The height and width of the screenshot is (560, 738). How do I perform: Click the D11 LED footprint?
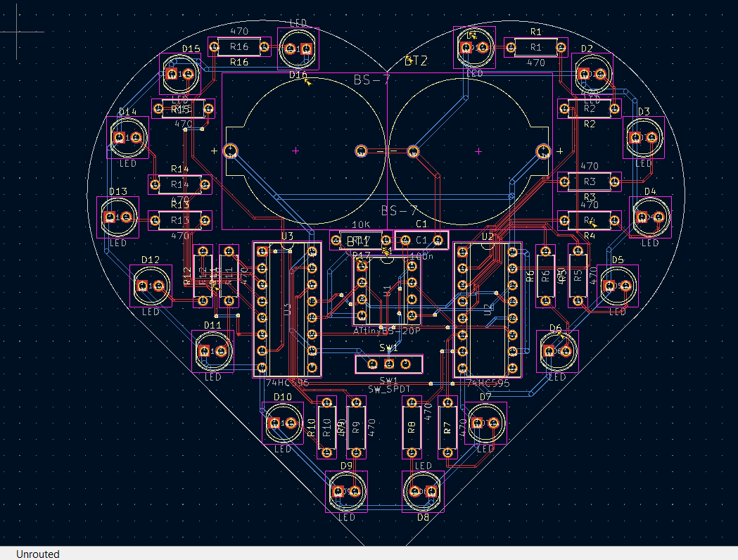click(212, 351)
